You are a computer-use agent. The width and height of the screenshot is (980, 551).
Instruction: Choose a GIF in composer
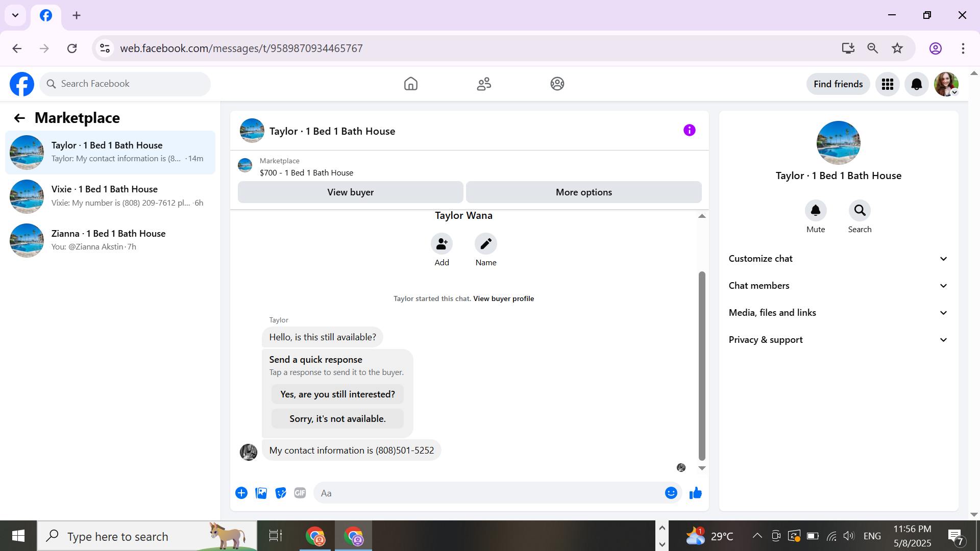(300, 493)
